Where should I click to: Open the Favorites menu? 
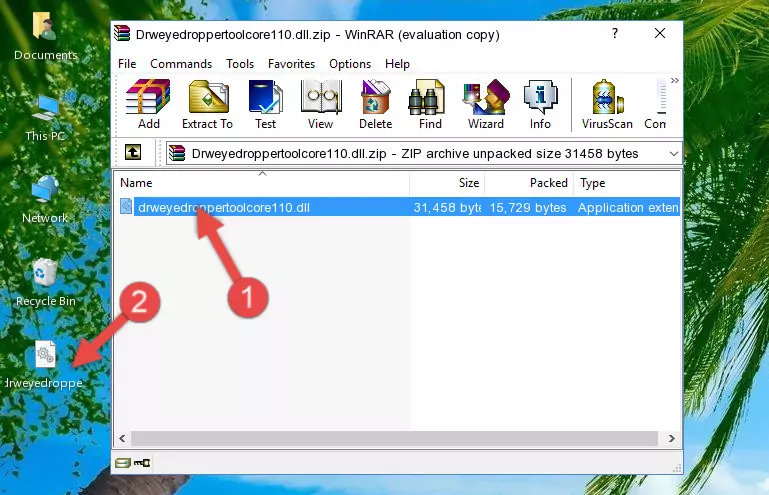(x=291, y=64)
